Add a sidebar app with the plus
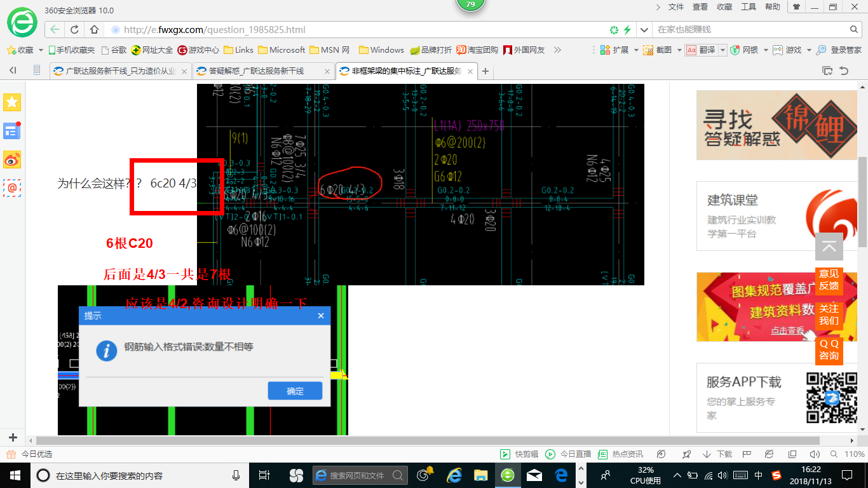 [x=12, y=437]
